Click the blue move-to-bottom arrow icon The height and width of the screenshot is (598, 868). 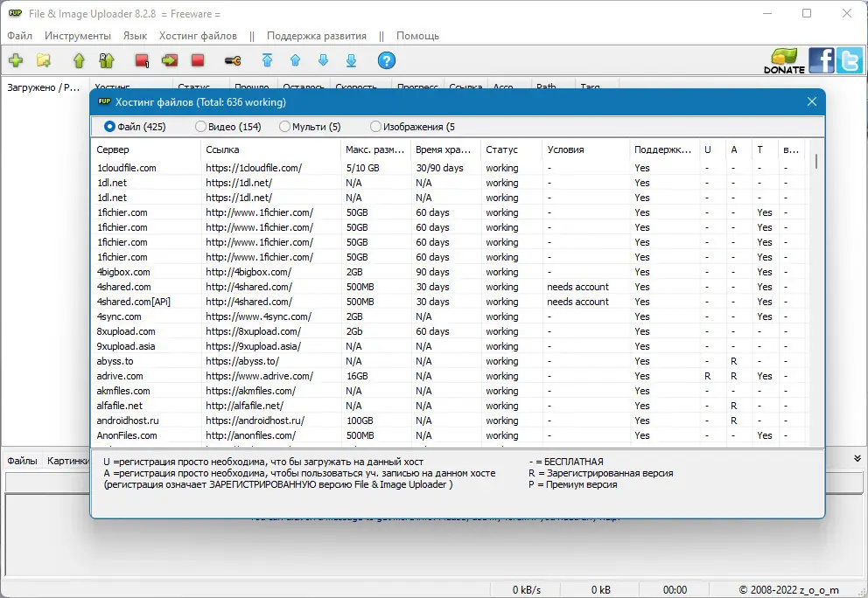[351, 60]
